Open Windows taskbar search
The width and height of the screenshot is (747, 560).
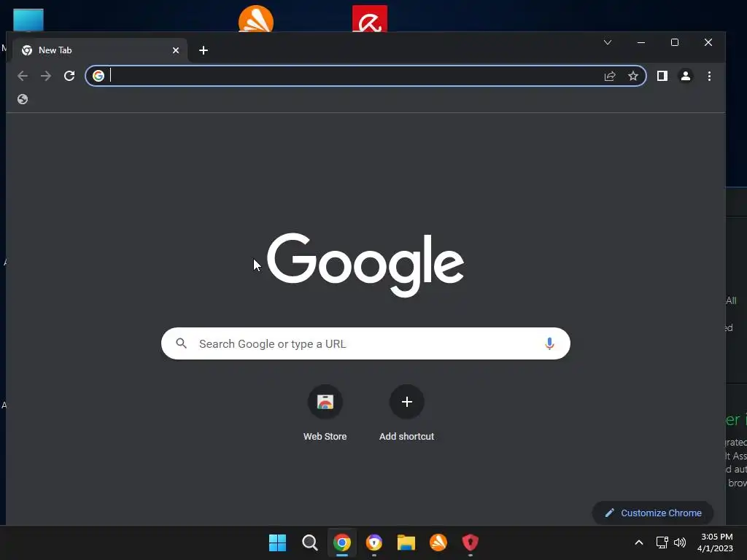coord(309,542)
